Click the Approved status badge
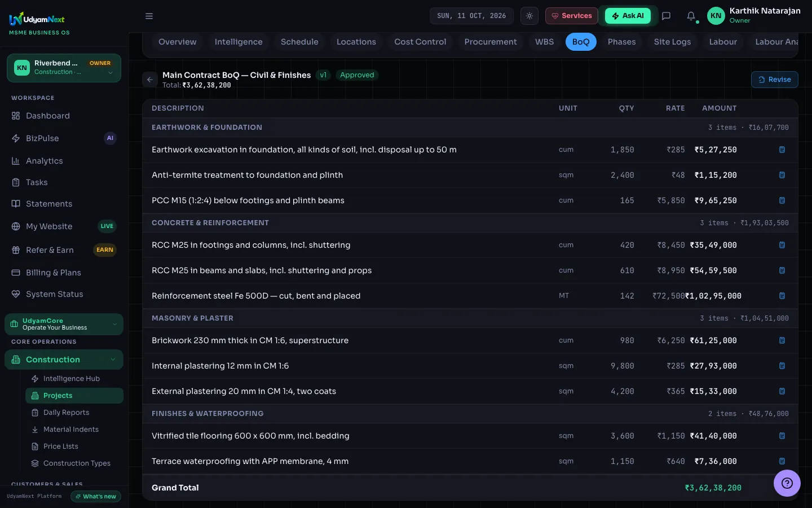This screenshot has width=812, height=508. tap(357, 75)
